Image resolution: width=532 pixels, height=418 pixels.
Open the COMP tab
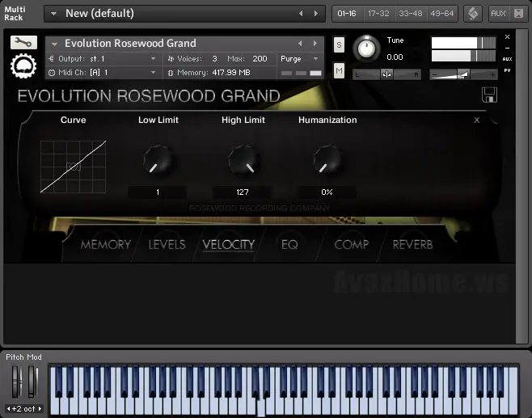(x=351, y=244)
